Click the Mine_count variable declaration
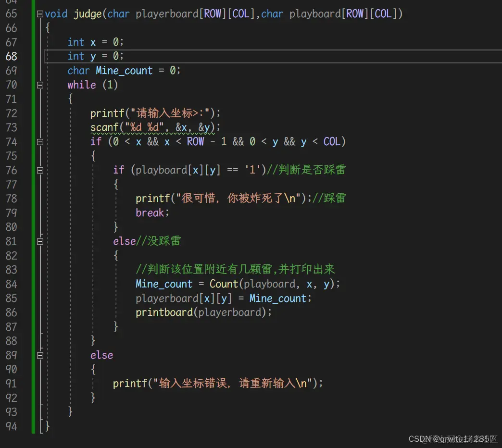 point(124,70)
